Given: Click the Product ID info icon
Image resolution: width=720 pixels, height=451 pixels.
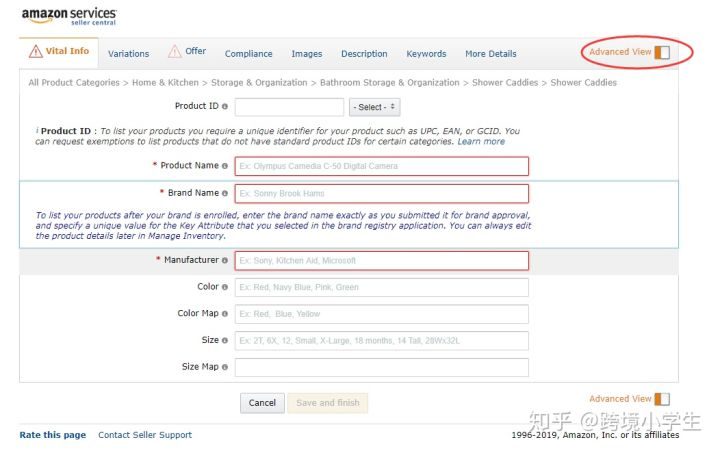Looking at the screenshot, I should pos(225,107).
